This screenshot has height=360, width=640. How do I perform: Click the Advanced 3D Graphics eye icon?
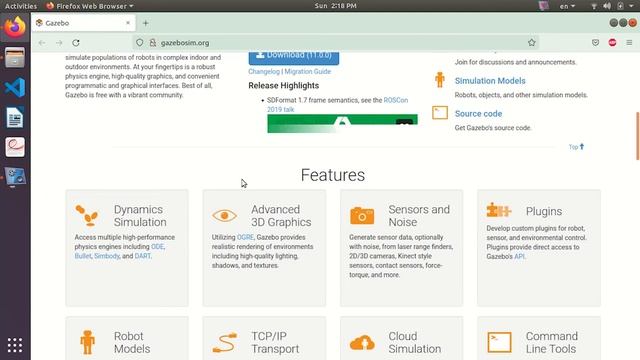click(x=224, y=216)
